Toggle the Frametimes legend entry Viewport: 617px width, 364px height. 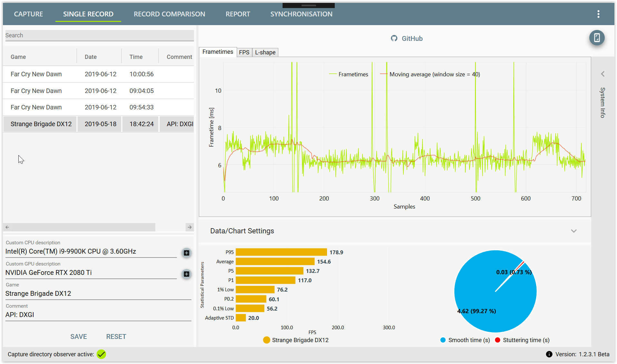[x=348, y=74]
